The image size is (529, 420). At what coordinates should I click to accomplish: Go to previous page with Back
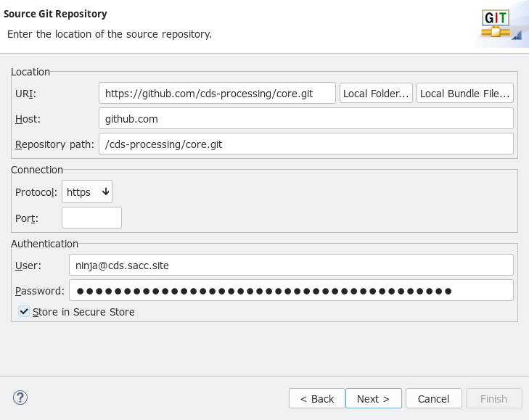pos(316,398)
